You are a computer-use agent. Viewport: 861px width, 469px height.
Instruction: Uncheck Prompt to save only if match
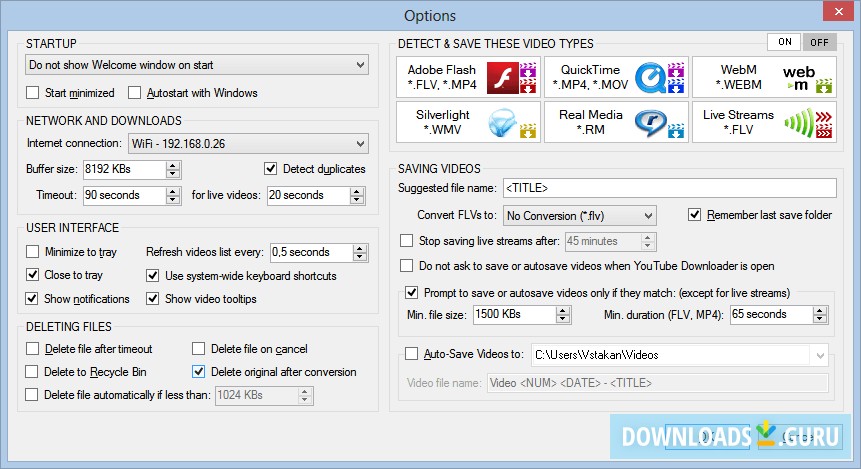(x=411, y=293)
